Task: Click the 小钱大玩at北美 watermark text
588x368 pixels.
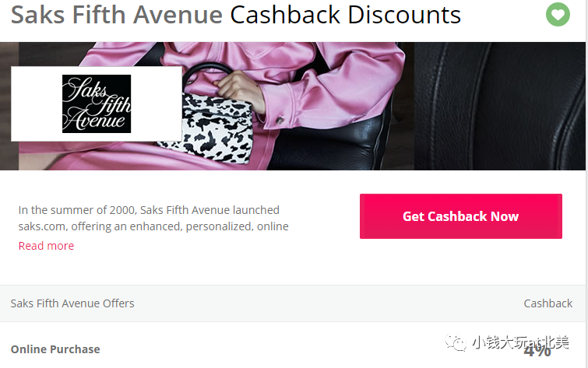Action: pyautogui.click(x=520, y=342)
